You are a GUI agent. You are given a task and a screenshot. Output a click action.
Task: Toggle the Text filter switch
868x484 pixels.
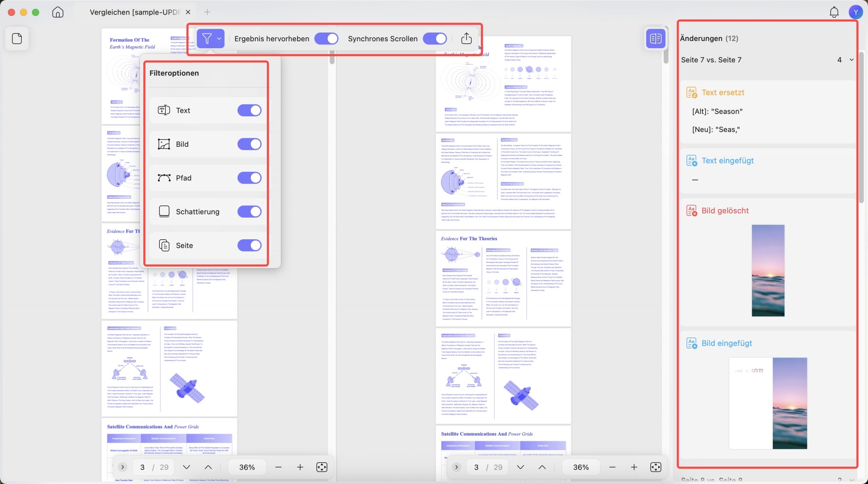coord(249,110)
